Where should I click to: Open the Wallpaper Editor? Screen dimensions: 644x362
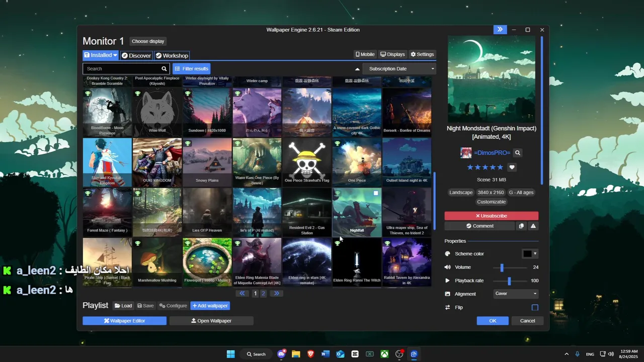[x=124, y=321]
